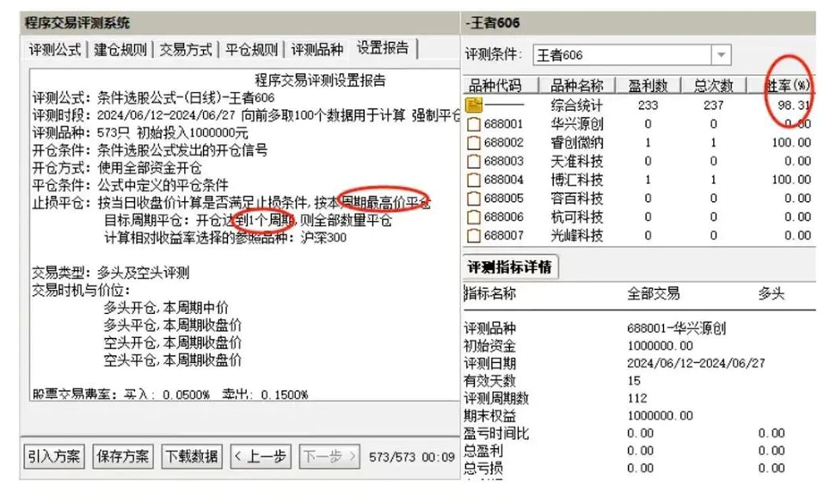
Task: Click the 下载数据 button
Action: (191, 456)
